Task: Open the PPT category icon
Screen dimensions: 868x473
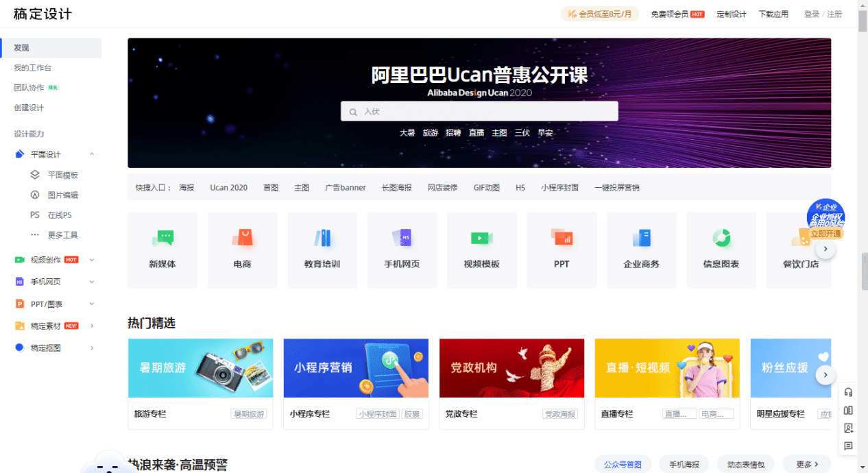Action: pos(562,238)
